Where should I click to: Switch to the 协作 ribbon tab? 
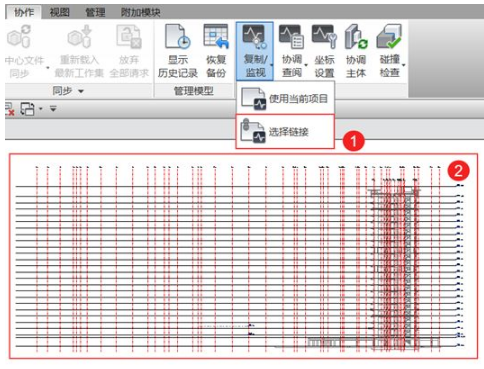click(24, 12)
